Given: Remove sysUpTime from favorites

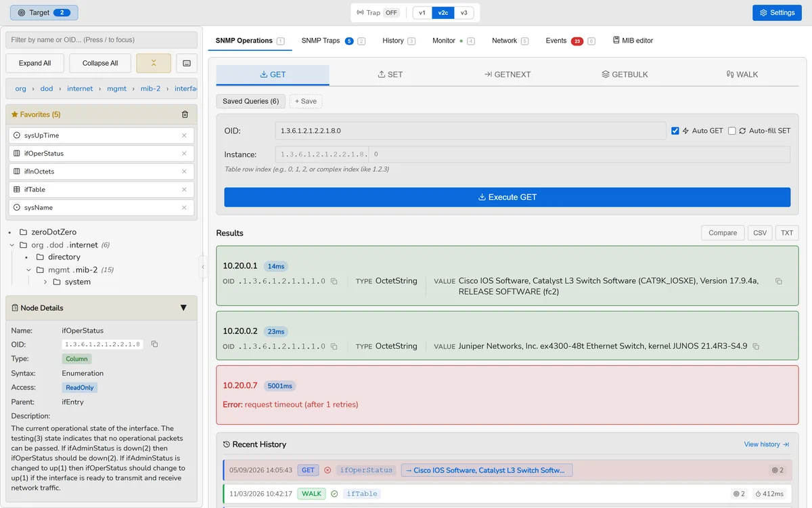Looking at the screenshot, I should (x=184, y=135).
